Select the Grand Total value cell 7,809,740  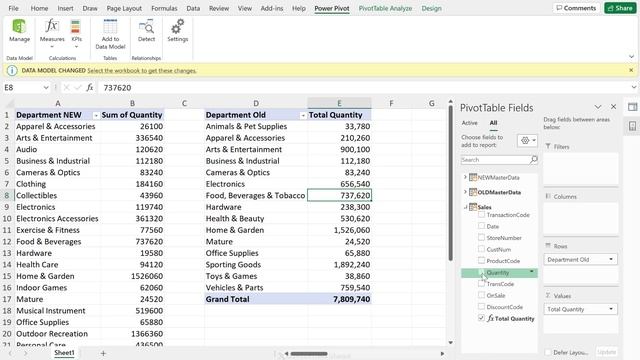339,299
